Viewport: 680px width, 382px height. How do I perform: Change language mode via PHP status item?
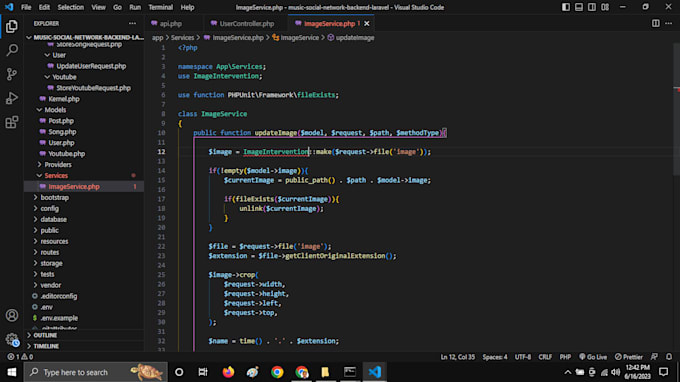pos(565,357)
